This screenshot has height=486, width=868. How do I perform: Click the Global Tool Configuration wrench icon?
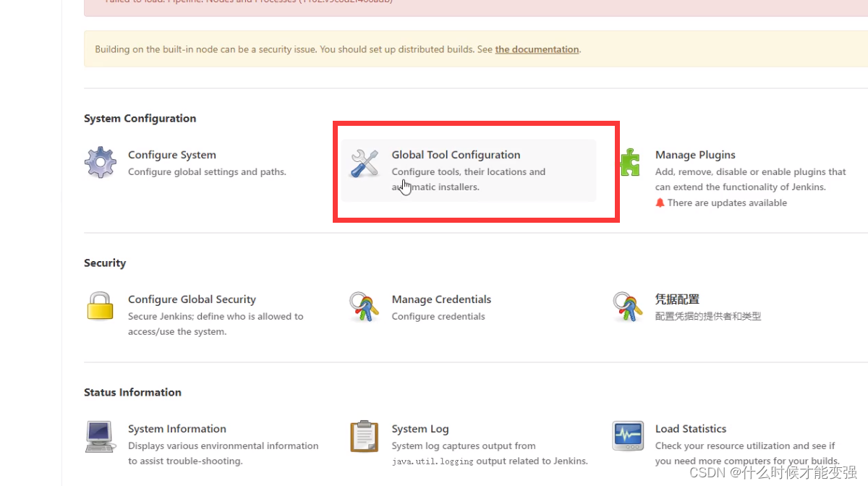click(365, 163)
